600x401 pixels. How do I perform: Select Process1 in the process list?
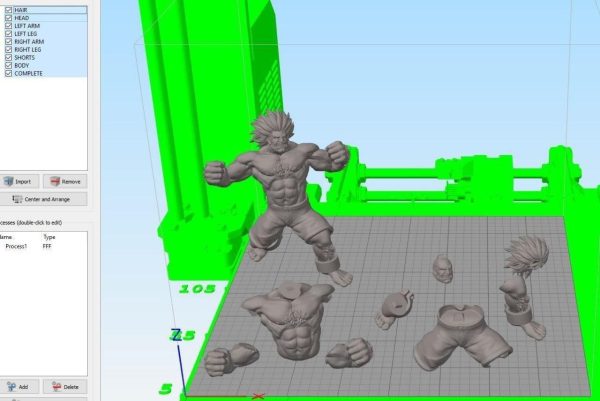click(16, 246)
